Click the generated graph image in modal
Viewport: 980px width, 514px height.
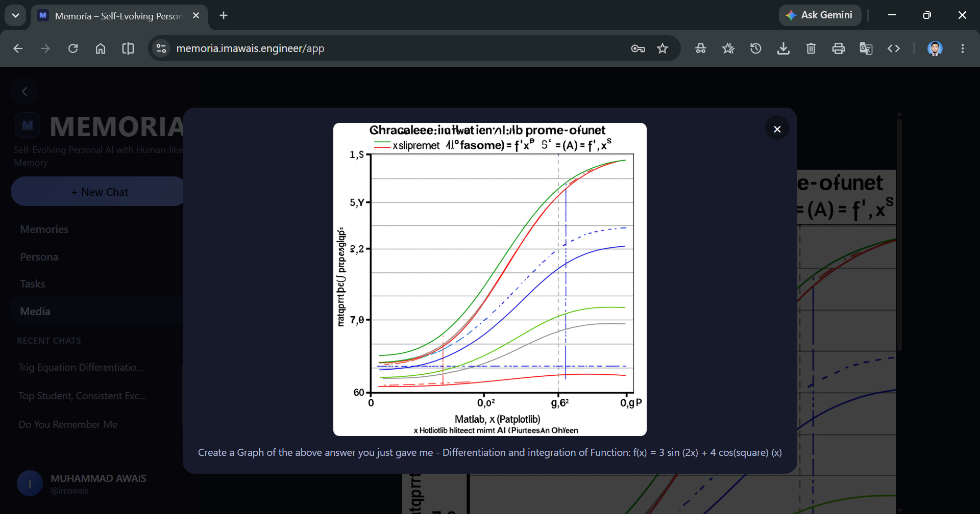pyautogui.click(x=490, y=279)
